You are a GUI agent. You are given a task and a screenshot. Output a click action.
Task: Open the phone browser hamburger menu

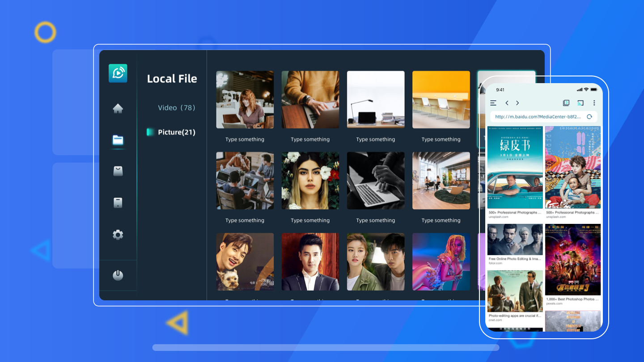tap(493, 103)
